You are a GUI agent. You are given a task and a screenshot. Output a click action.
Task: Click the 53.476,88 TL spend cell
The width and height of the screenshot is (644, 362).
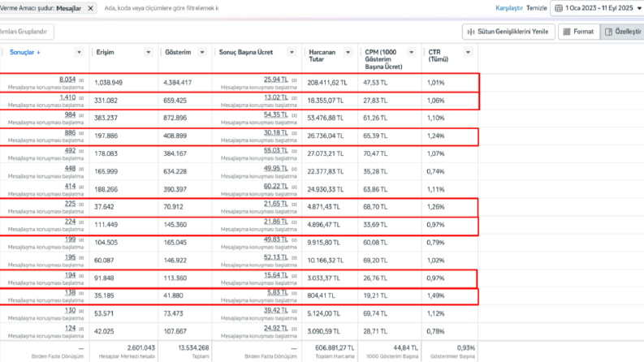point(326,118)
